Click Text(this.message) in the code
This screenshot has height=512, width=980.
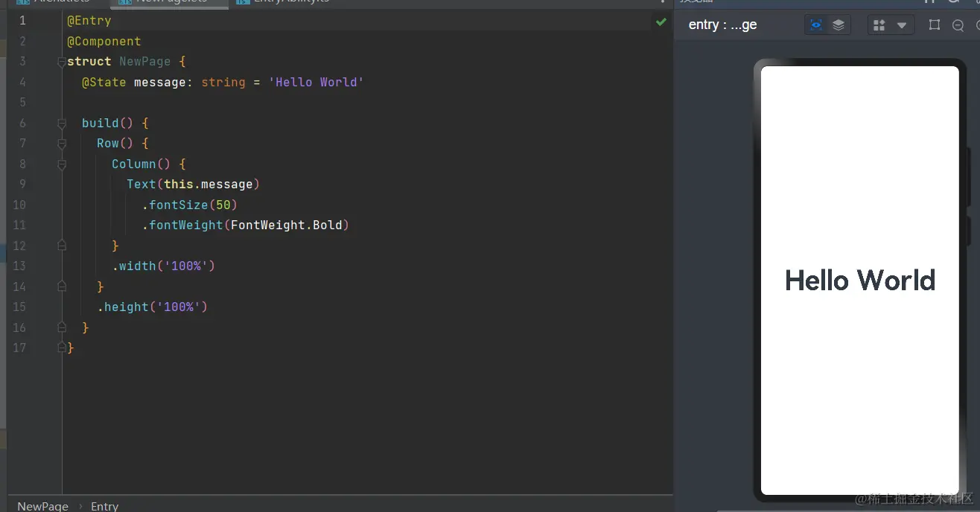(x=193, y=185)
